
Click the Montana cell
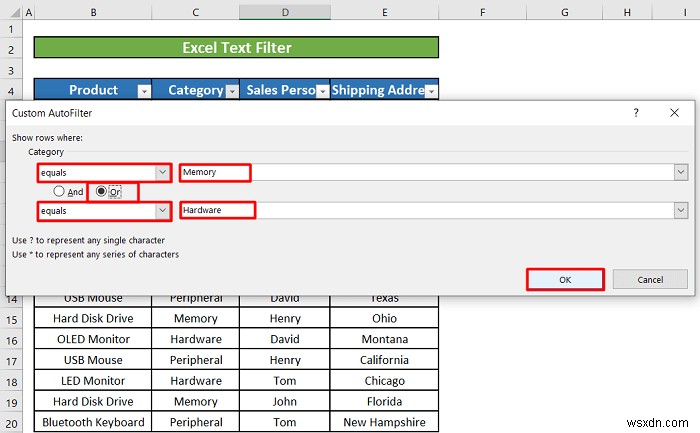(x=384, y=339)
